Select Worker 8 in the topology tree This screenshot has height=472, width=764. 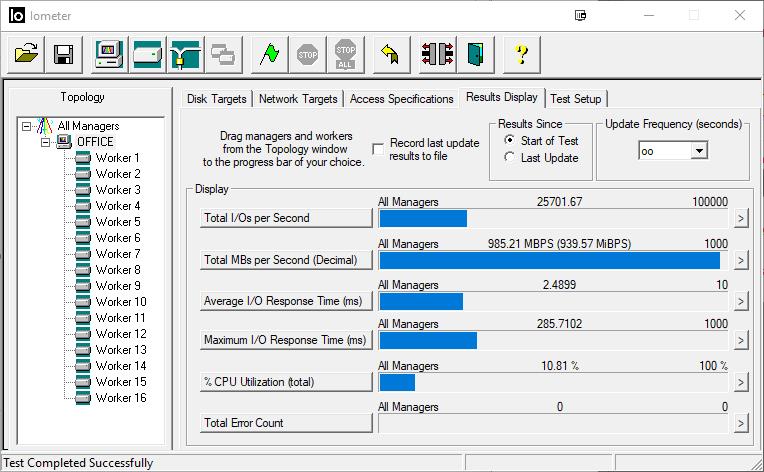(x=117, y=270)
